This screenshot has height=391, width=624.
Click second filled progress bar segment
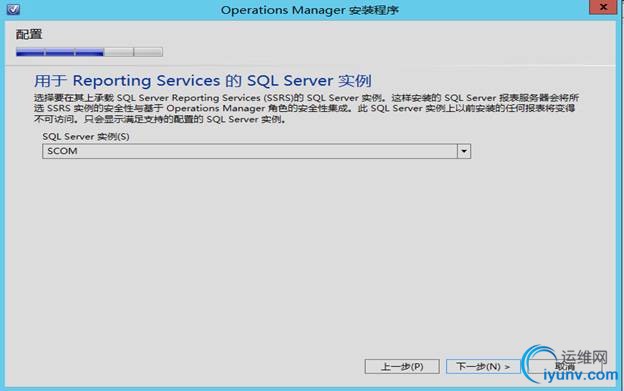pos(60,52)
